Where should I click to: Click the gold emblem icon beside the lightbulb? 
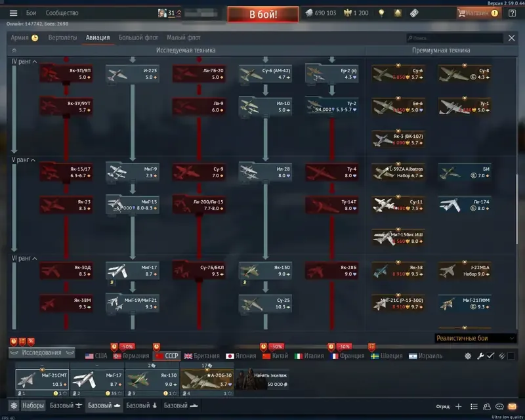[398, 13]
